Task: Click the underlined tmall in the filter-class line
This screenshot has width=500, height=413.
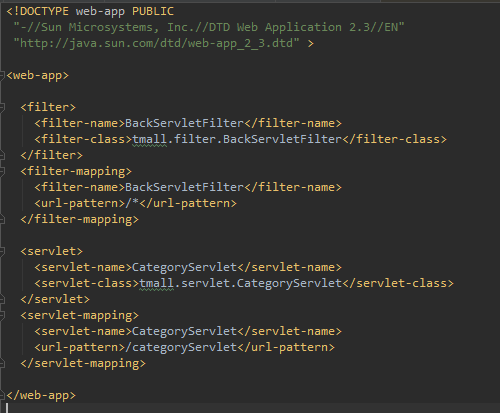Action: [150, 139]
